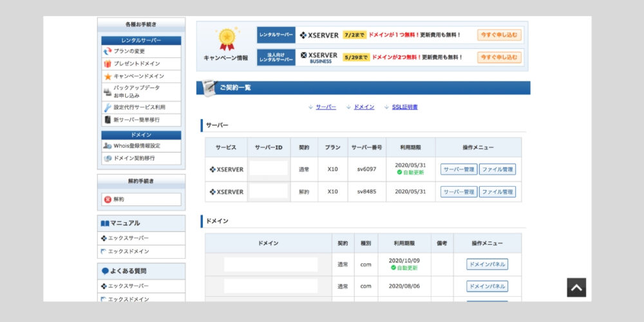The image size is (644, 322).
Task: Open ドメインパネル for domain expiring 2020/10/09
Action: click(x=487, y=264)
